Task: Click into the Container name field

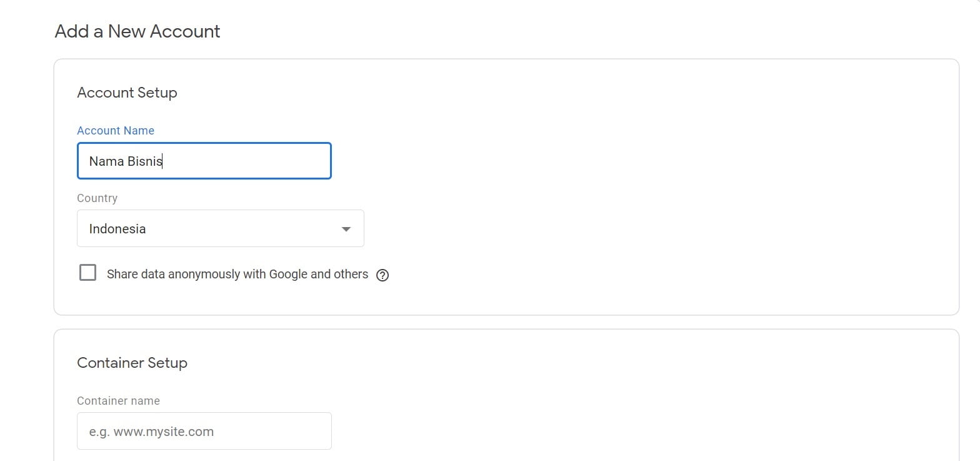Action: [204, 431]
